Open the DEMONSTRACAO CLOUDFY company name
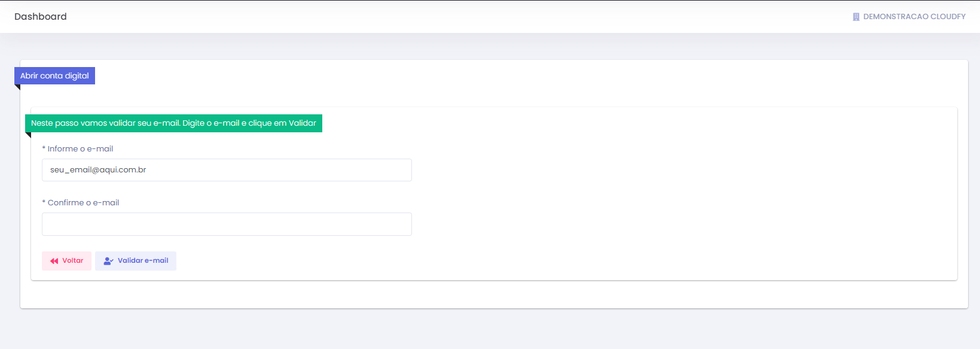 pos(914,17)
